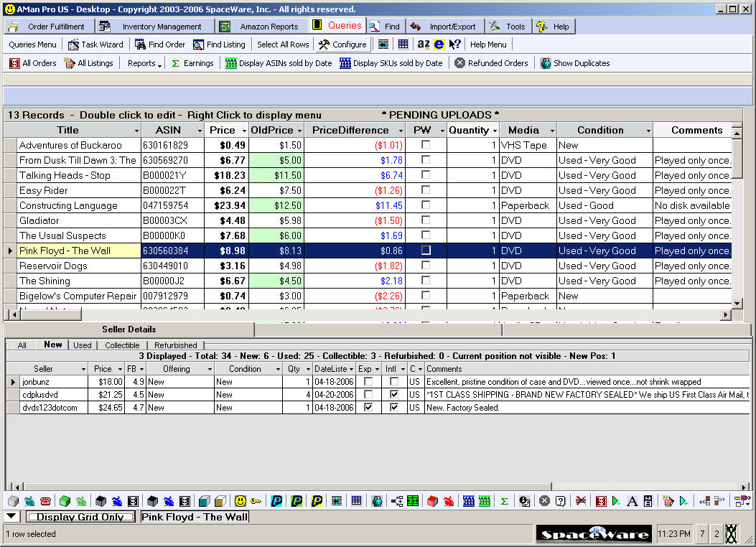This screenshot has height=547, width=756.
Task: Click the green sigma icon in bottom toolbar
Action: [x=504, y=501]
